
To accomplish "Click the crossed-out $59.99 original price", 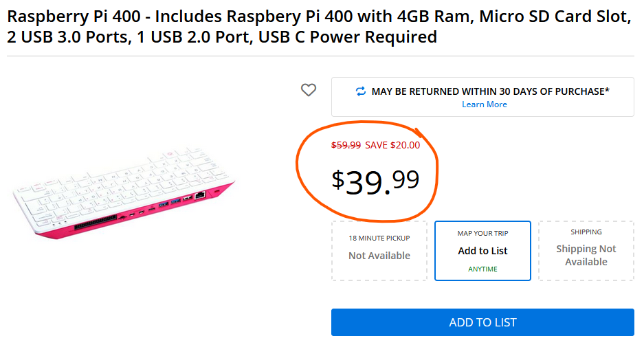I will pyautogui.click(x=346, y=145).
